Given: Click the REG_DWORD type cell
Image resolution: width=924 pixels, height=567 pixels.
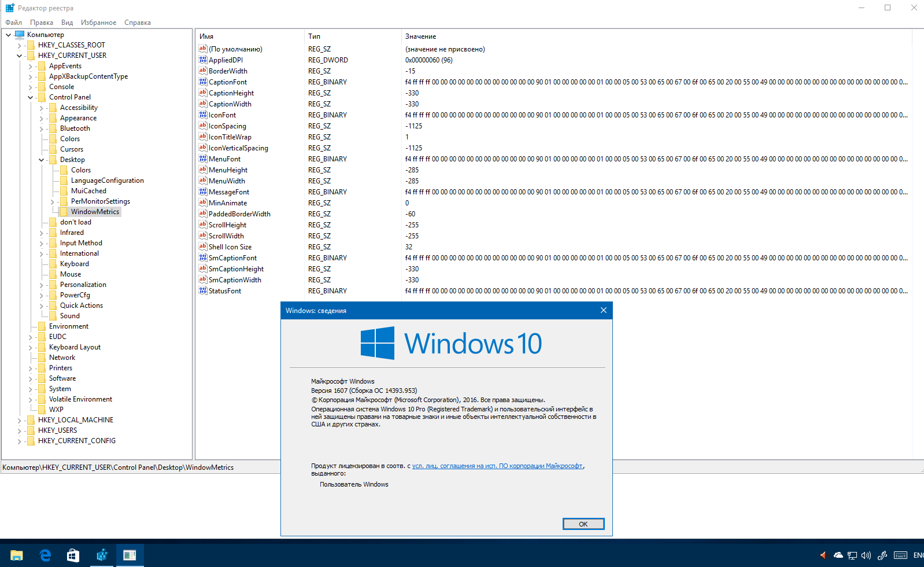Looking at the screenshot, I should (328, 60).
